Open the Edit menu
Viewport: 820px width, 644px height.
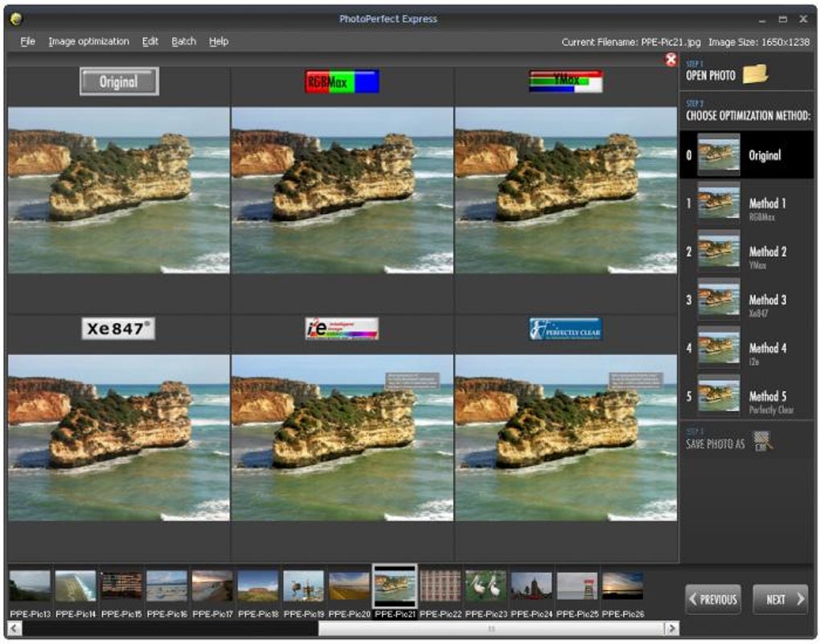[150, 41]
